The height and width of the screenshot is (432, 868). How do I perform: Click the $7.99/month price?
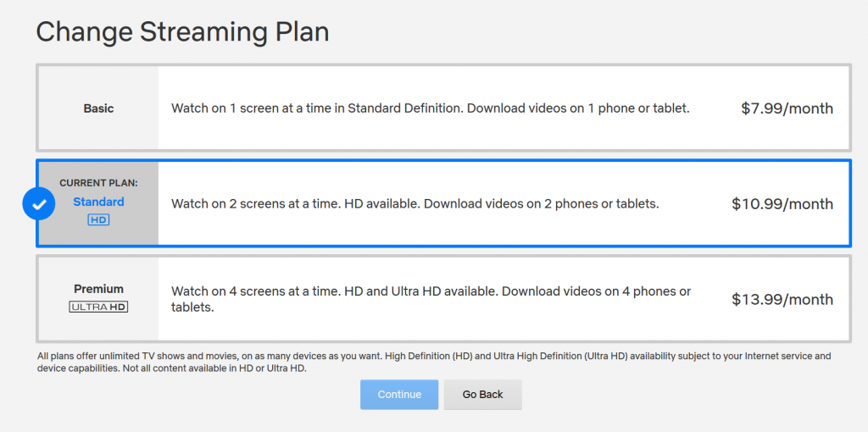click(787, 108)
